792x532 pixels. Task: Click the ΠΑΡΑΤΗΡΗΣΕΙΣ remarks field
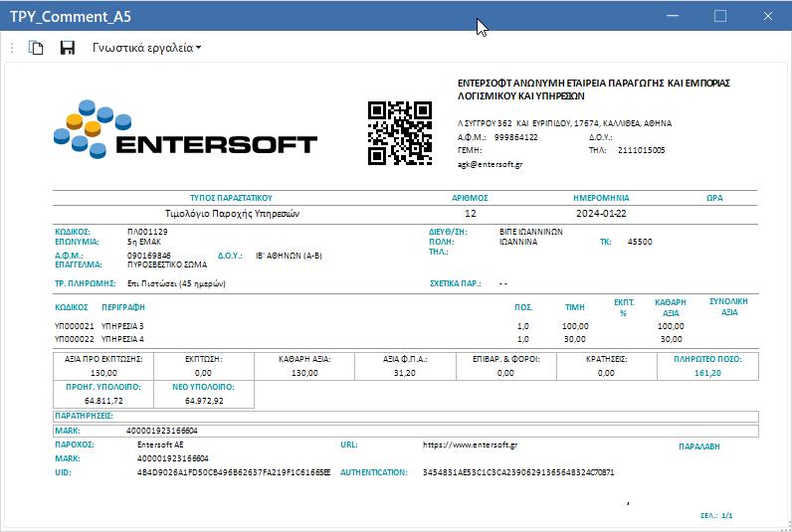pyautogui.click(x=406, y=417)
